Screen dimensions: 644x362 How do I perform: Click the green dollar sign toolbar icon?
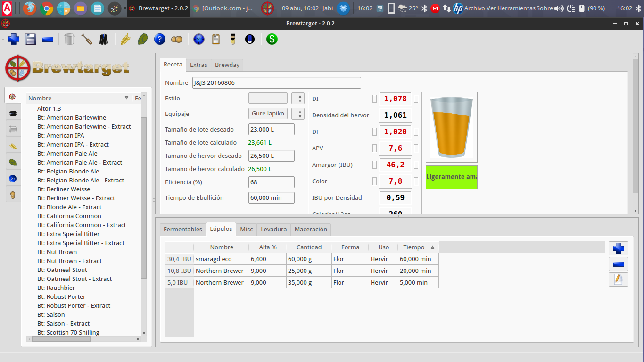pos(272,40)
